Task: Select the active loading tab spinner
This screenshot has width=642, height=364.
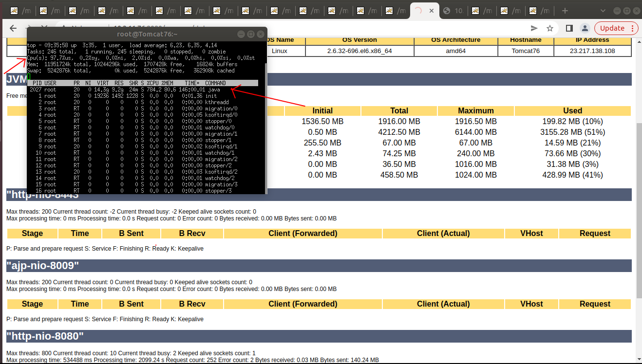Action: tap(418, 11)
